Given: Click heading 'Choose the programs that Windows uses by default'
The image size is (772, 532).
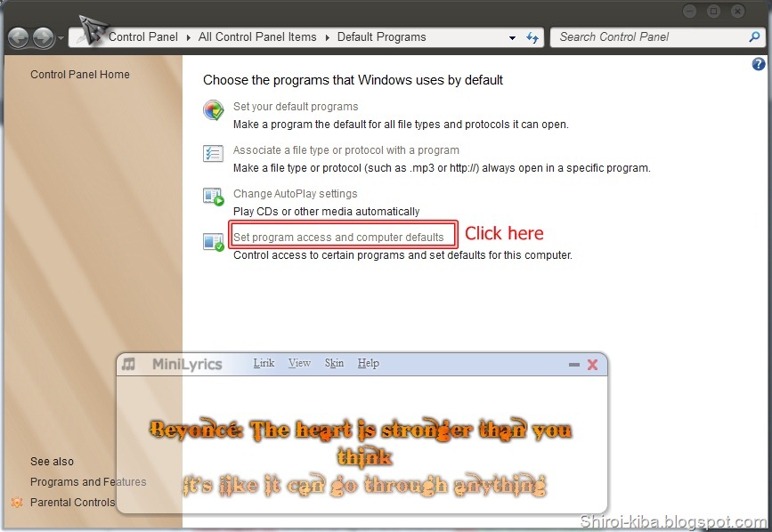Looking at the screenshot, I should coord(353,80).
